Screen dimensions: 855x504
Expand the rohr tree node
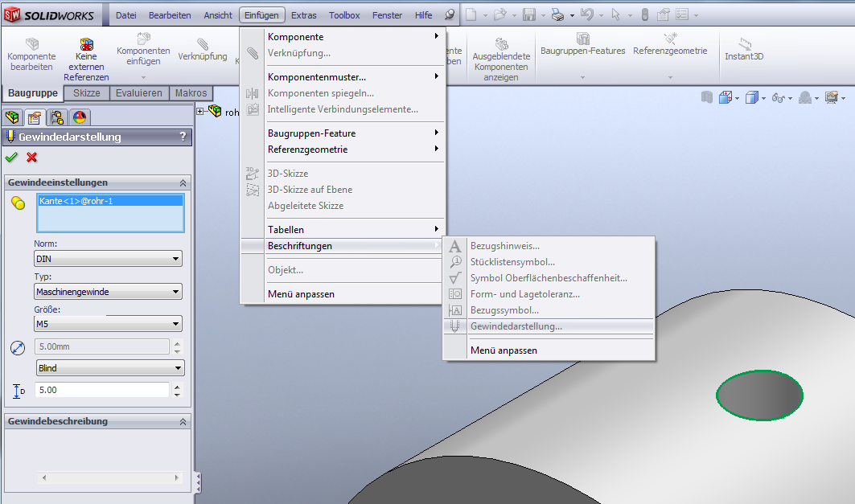(200, 112)
